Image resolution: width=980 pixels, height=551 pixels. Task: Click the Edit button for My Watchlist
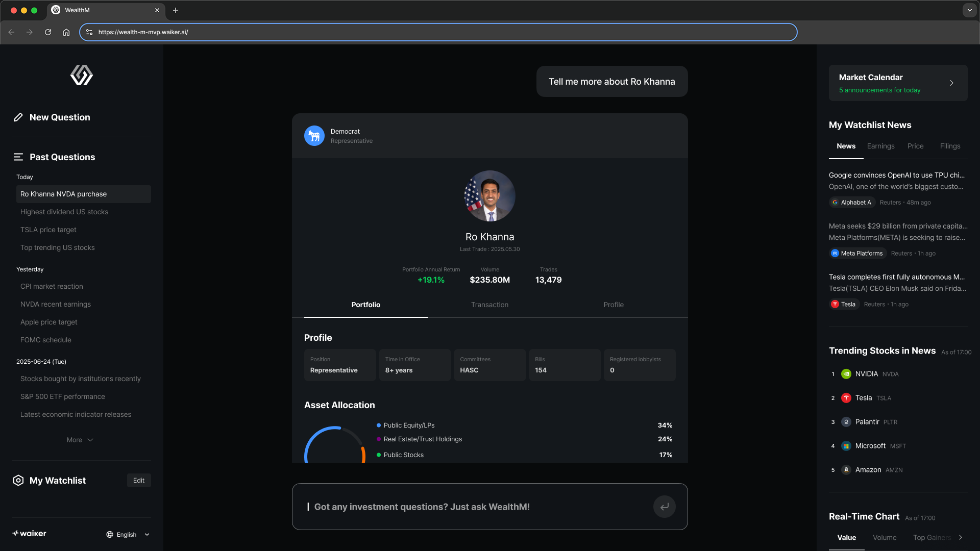(139, 481)
